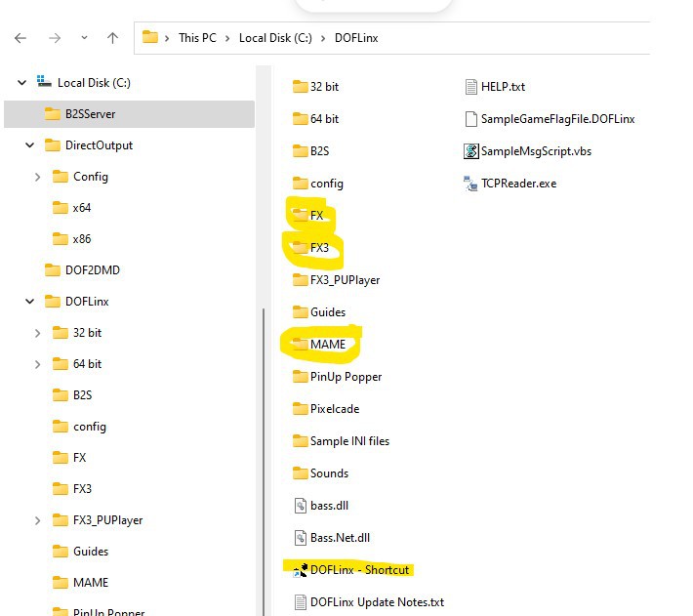This screenshot has height=616, width=693.
Task: Click the Up one level arrow
Action: tap(112, 38)
